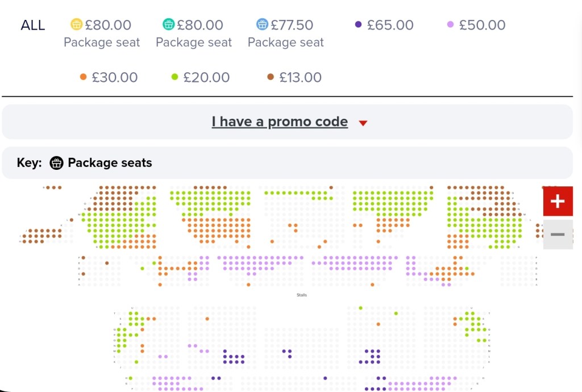Zoom in with the red plus button
This screenshot has height=392, width=582.
(558, 201)
